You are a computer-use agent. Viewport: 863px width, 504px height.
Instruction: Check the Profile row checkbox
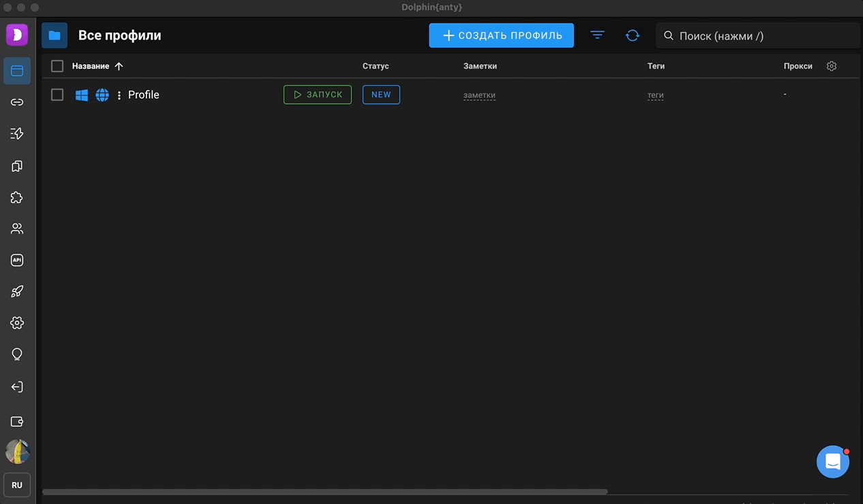[x=57, y=95]
